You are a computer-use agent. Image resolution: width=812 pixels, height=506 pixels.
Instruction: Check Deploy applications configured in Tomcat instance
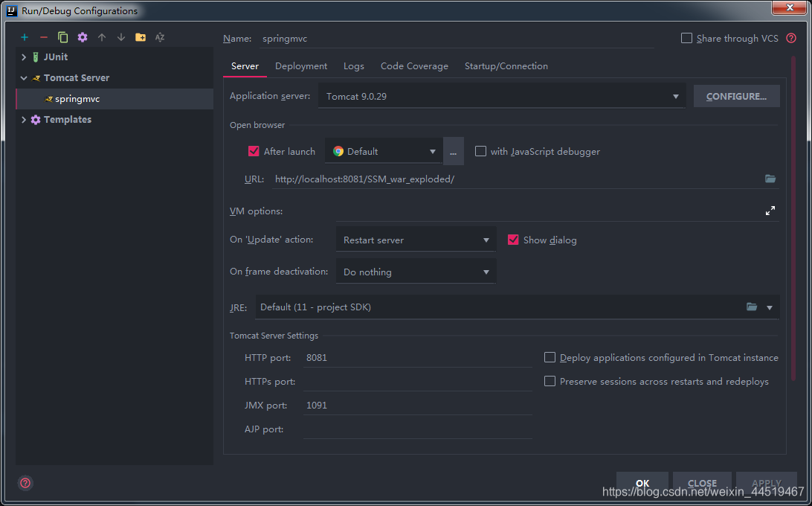tap(550, 357)
